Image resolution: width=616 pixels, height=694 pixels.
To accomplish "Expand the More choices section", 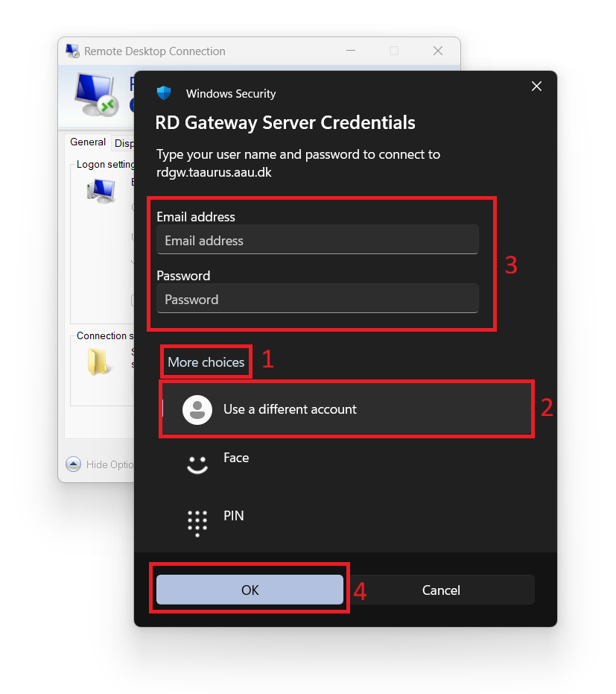I will tap(206, 362).
